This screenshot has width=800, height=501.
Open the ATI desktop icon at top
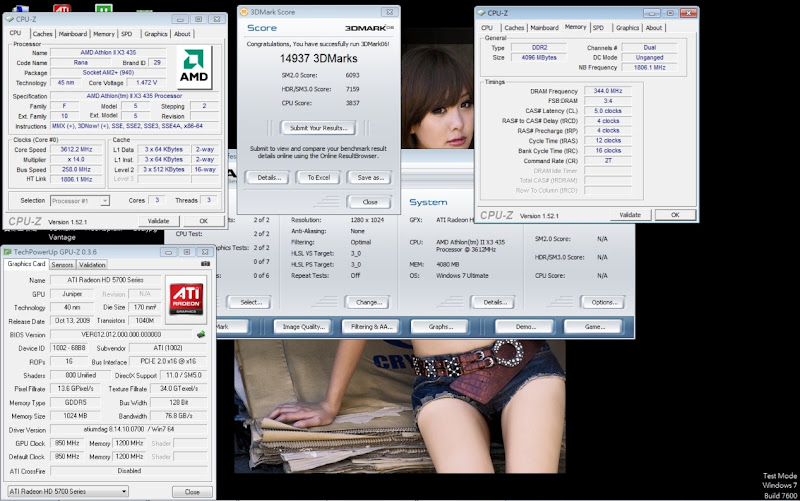click(61, 5)
